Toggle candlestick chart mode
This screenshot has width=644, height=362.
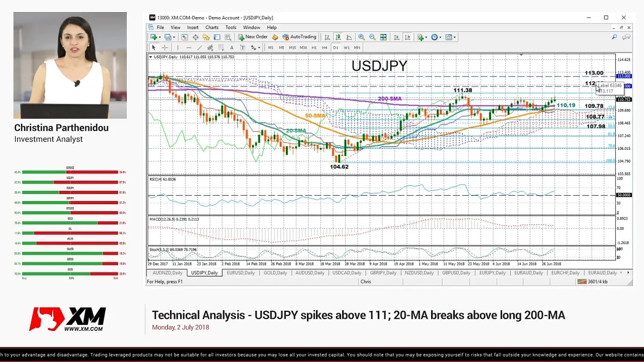[x=338, y=37]
